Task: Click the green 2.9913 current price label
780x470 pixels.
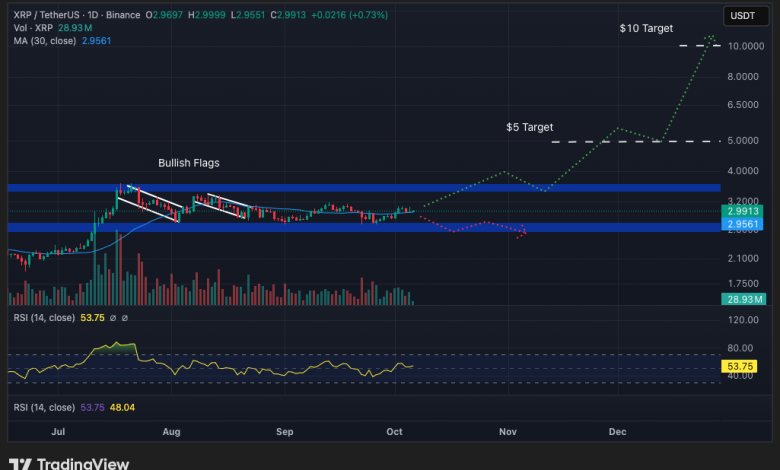Action: point(745,212)
